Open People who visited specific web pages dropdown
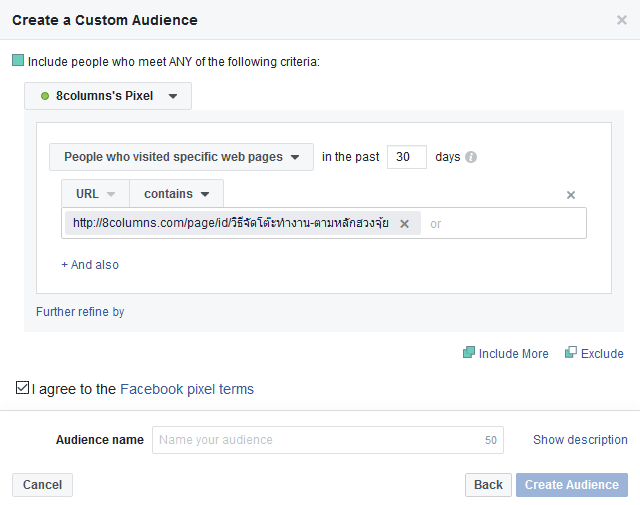Screen dimensions: 640x505 pyautogui.click(x=181, y=157)
